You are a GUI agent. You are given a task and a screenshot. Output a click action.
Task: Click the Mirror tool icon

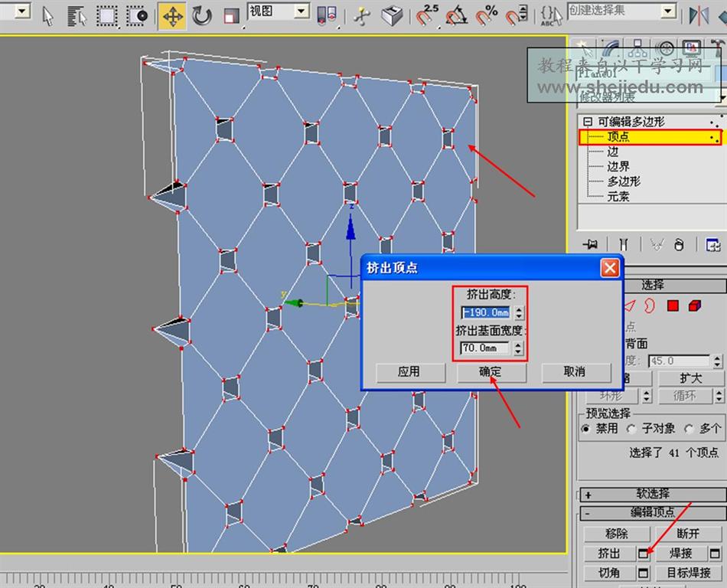[x=699, y=15]
